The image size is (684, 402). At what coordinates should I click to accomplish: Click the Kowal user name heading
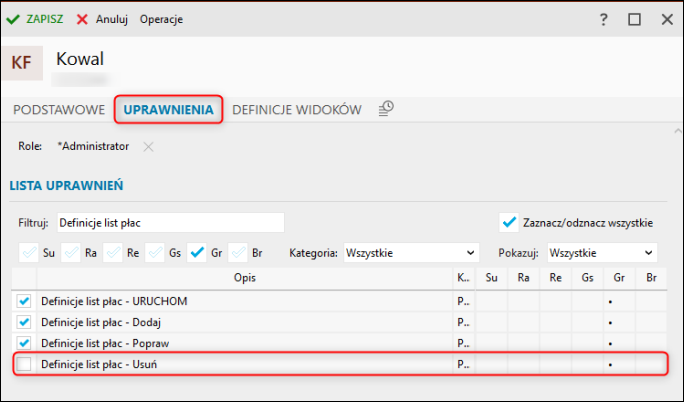point(80,59)
